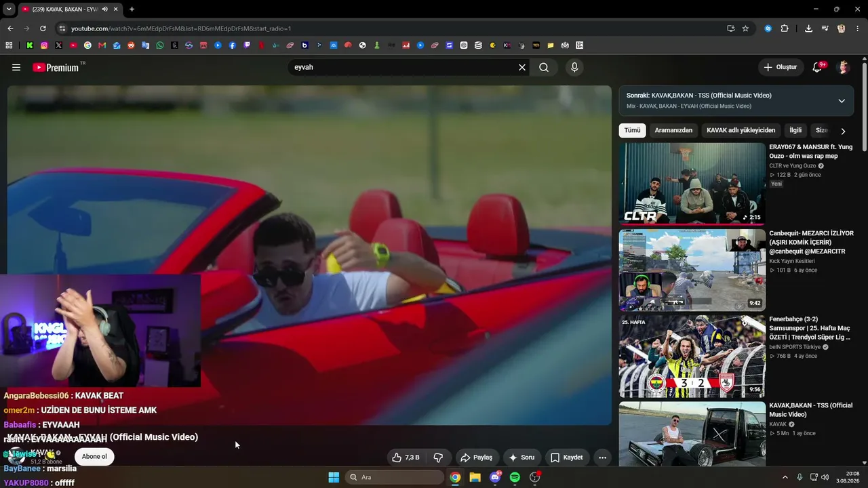Open the YouTube account avatar menu
The image size is (868, 488).
[844, 67]
